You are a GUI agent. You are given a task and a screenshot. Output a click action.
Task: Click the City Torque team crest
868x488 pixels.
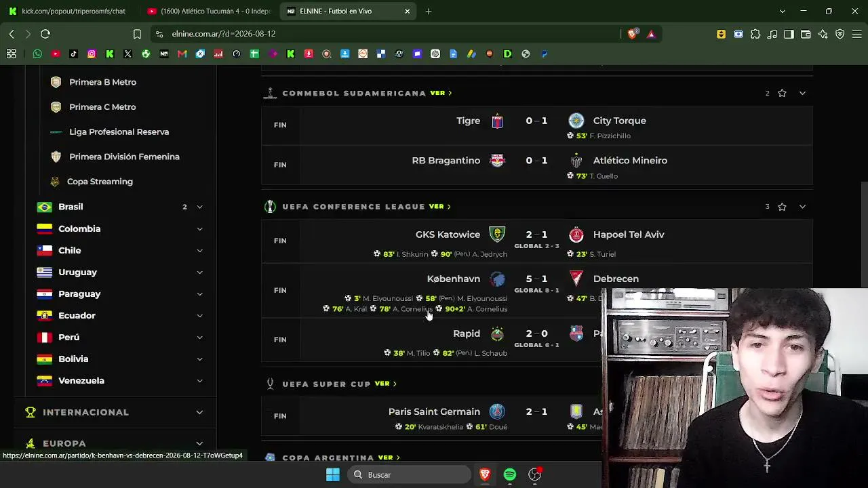click(x=576, y=121)
